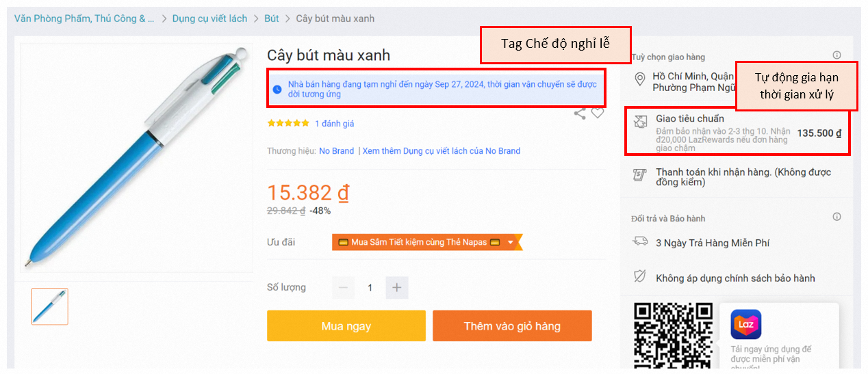Image resolution: width=868 pixels, height=374 pixels.
Task: Click the location pin icon for Hồ Chí Minh
Action: pos(640,80)
